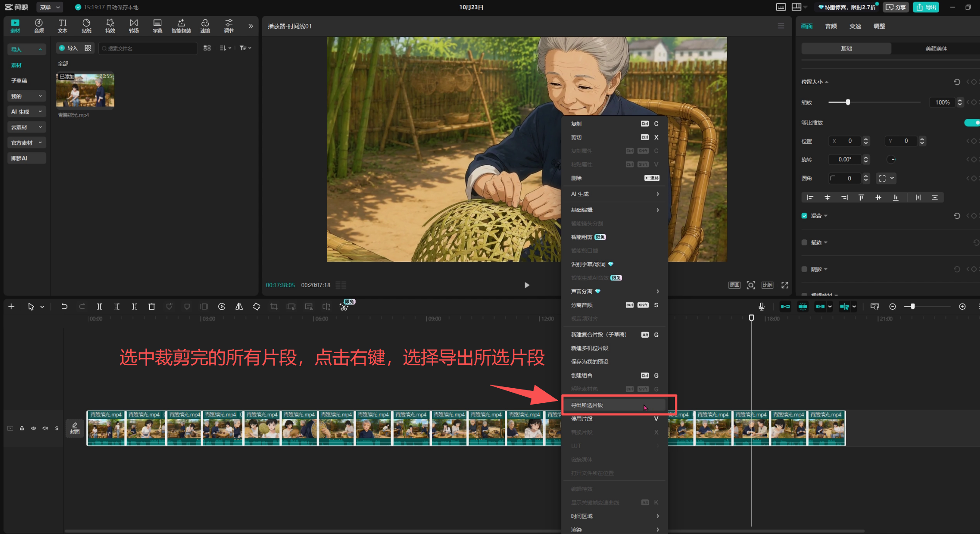The image size is (980, 534).
Task: Click the 分享 share button
Action: pos(896,7)
